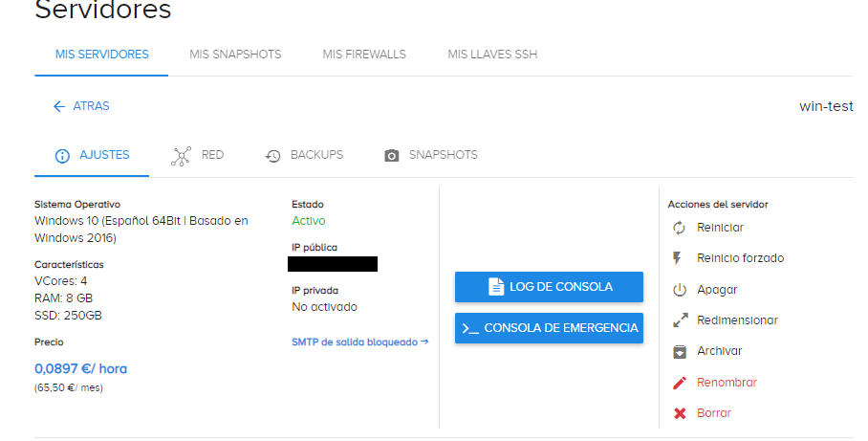
Task: Click the Reinicio forzado lightning icon
Action: 677,258
